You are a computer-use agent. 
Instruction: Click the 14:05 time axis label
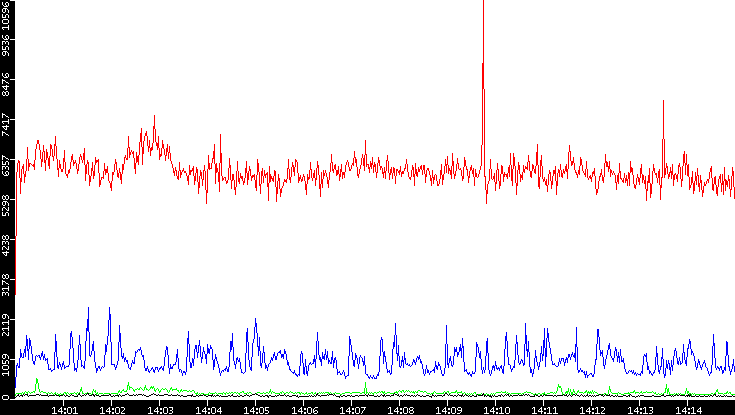(255, 410)
